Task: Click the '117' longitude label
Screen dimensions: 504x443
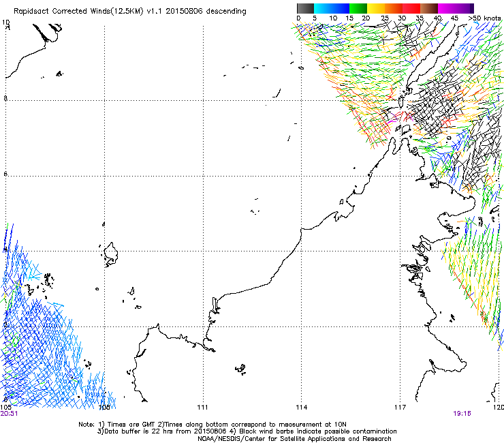Action: 400,408
